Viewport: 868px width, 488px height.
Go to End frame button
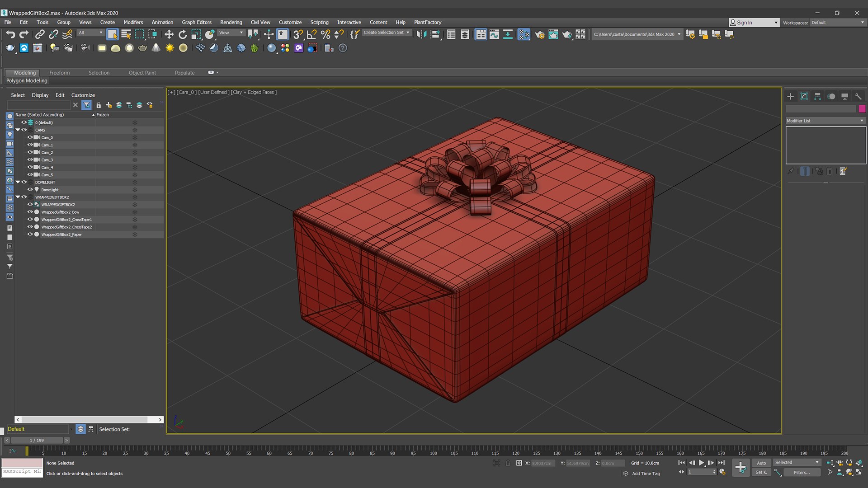tap(722, 463)
